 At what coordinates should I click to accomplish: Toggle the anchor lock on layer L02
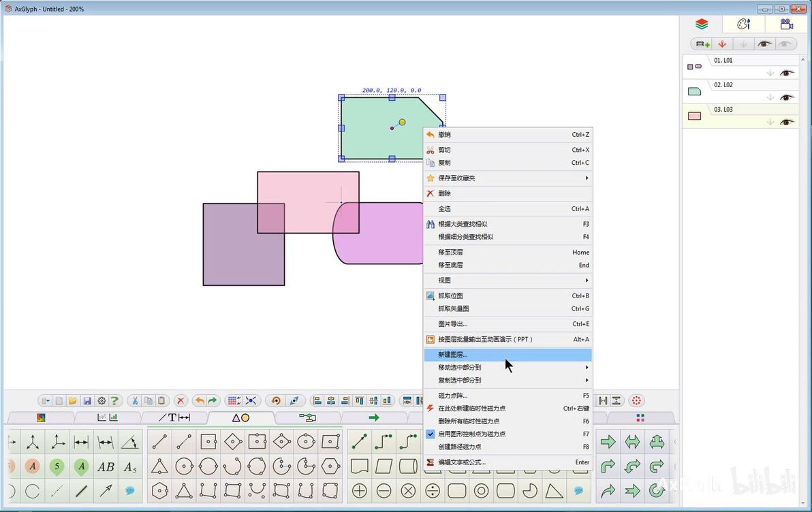[x=770, y=97]
